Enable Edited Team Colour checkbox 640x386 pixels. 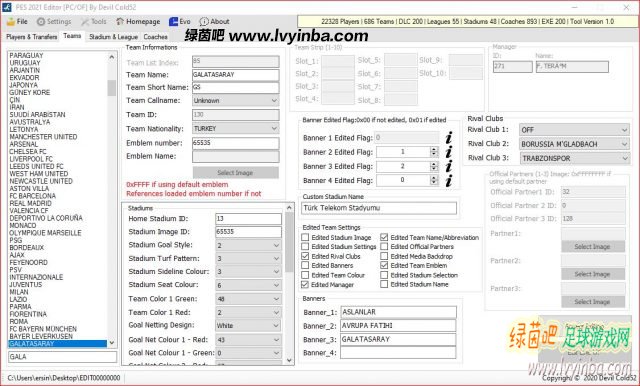[305, 275]
